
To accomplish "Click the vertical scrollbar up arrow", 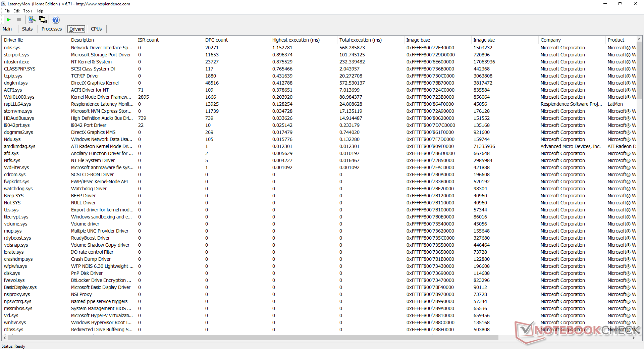I will (x=639, y=39).
